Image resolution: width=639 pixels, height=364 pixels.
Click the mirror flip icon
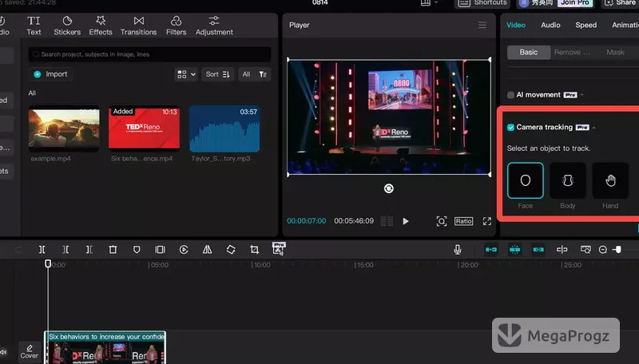[x=208, y=250]
